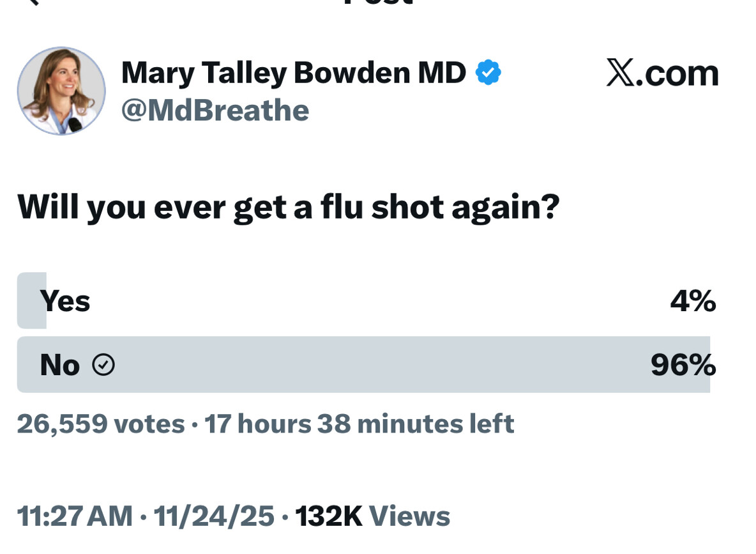
Task: Click the 4% result label
Action: point(693,300)
